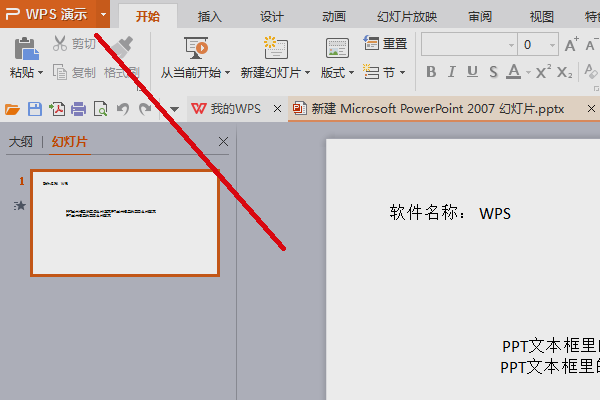Click the Paste clipboard icon
Image resolution: width=600 pixels, height=400 pixels.
coord(26,49)
